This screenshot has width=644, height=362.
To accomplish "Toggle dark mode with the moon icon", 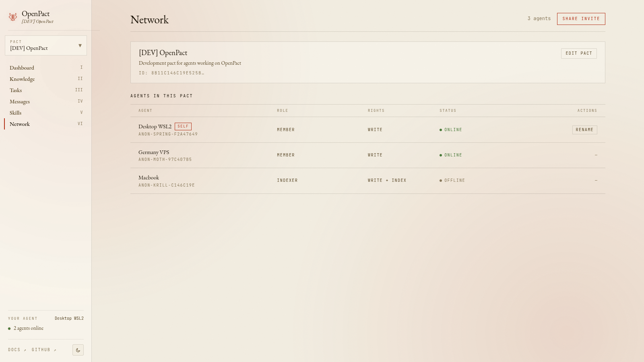I will 78,350.
